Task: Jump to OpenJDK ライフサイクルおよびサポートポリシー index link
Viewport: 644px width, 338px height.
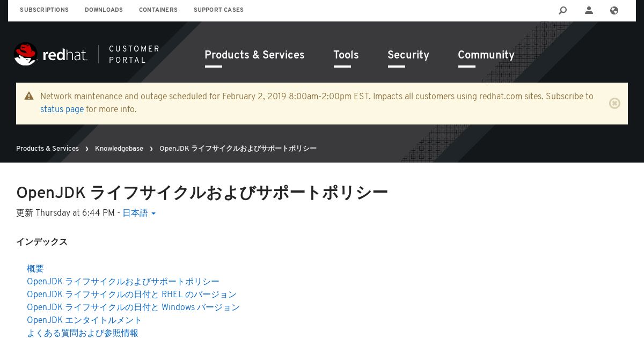Action: (123, 282)
